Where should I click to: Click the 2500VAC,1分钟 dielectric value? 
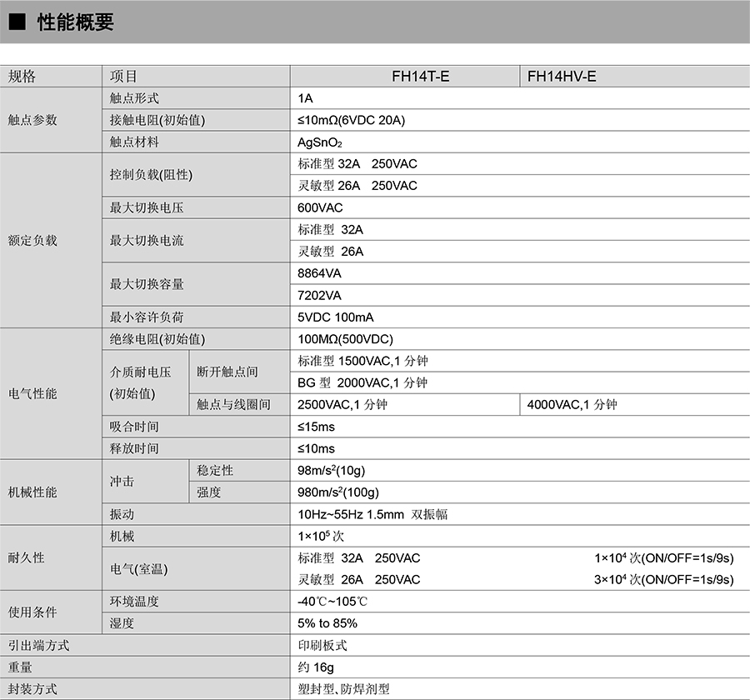(342, 405)
